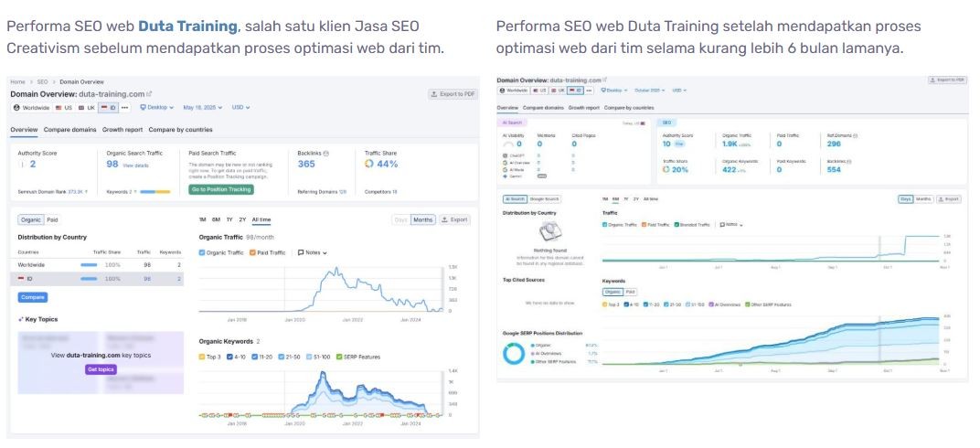
Task: Select the Worldwide globe icon filter
Action: pos(15,108)
